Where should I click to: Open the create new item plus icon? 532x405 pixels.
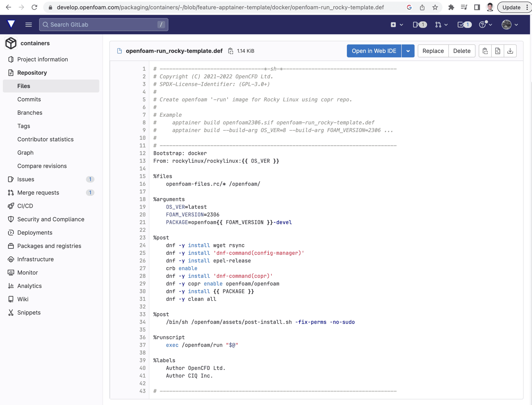(x=394, y=24)
